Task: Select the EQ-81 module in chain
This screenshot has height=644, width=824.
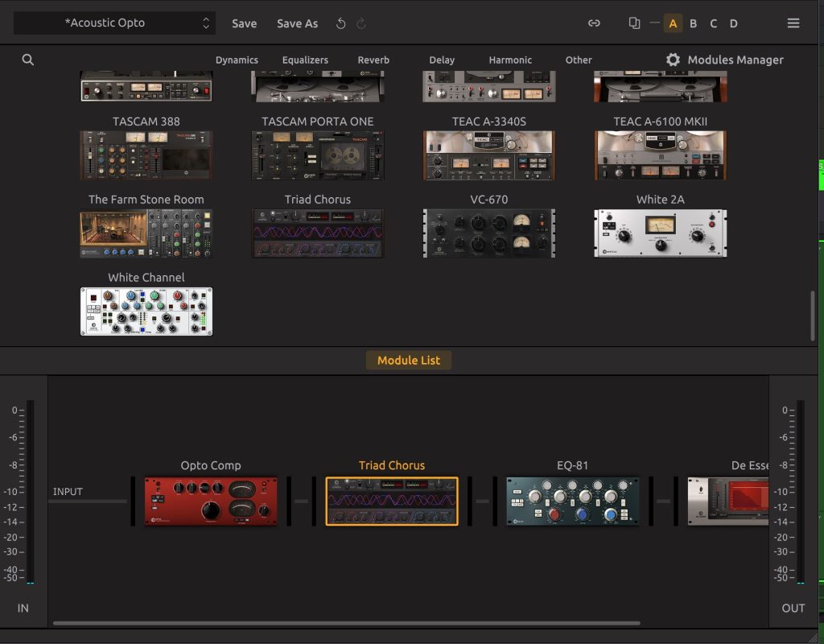Action: tap(572, 501)
